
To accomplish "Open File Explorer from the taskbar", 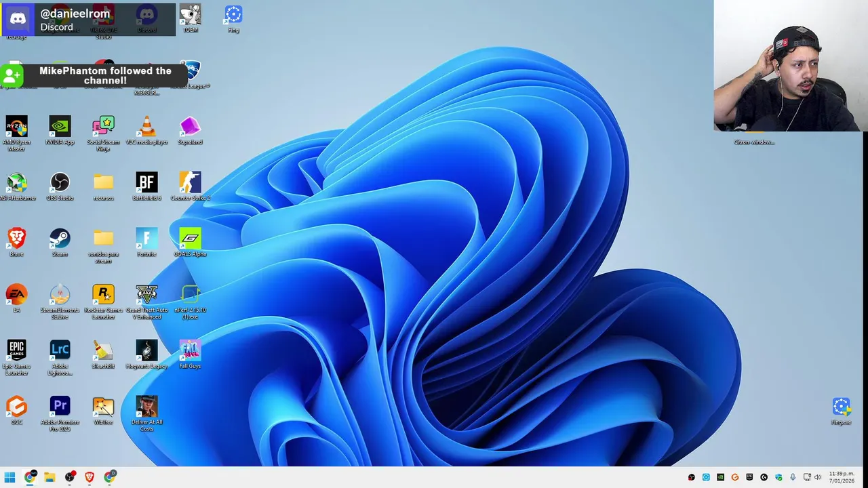I will pos(50,477).
